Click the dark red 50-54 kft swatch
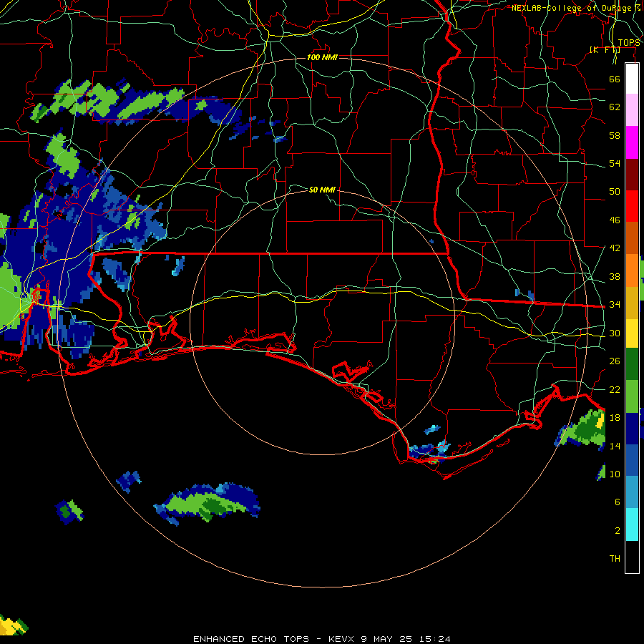This screenshot has width=644, height=644. point(632,175)
